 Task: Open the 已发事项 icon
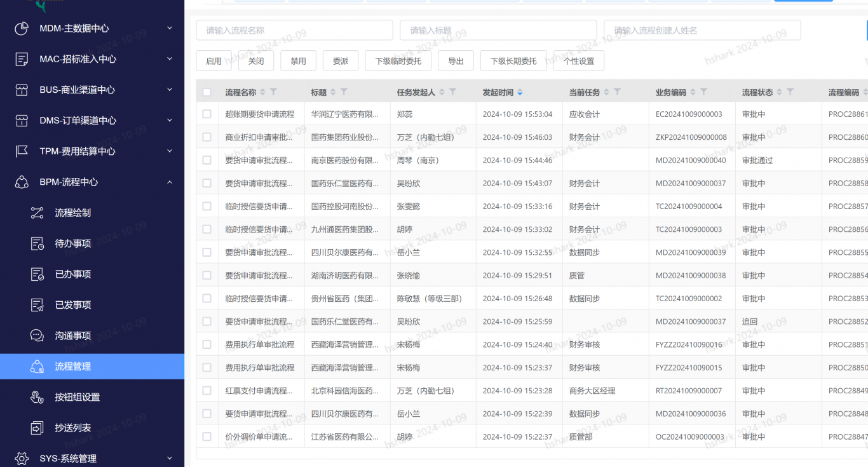coord(37,305)
